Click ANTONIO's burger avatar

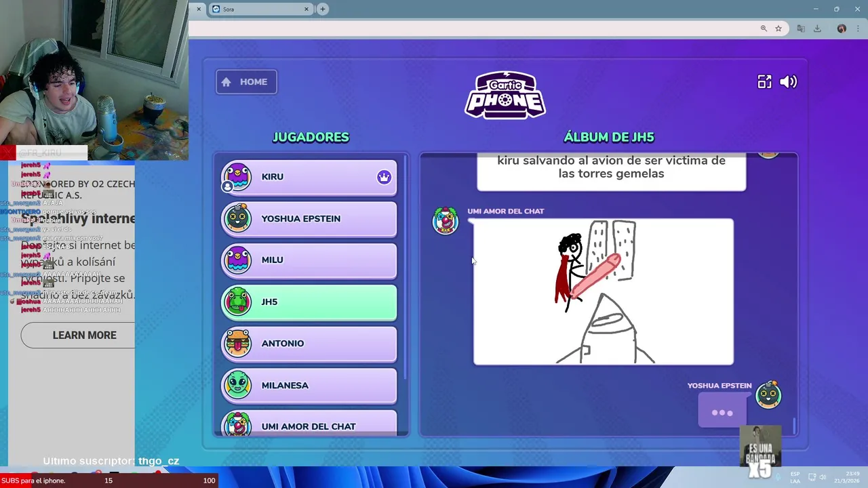coord(237,344)
